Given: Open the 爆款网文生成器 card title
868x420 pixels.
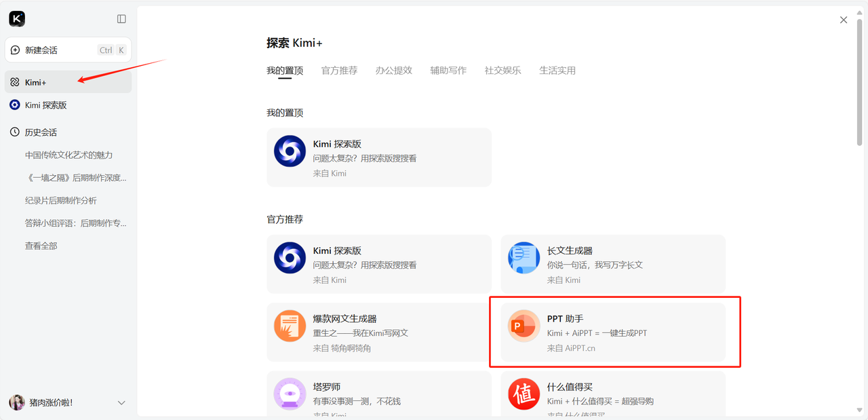Looking at the screenshot, I should [x=344, y=319].
